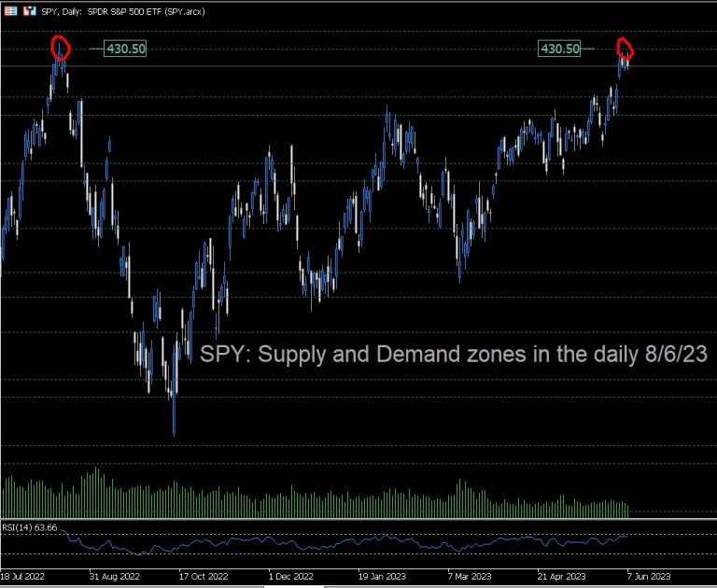717x588 pixels.
Task: Click the 19 Jan 2023 date label
Action: click(382, 576)
